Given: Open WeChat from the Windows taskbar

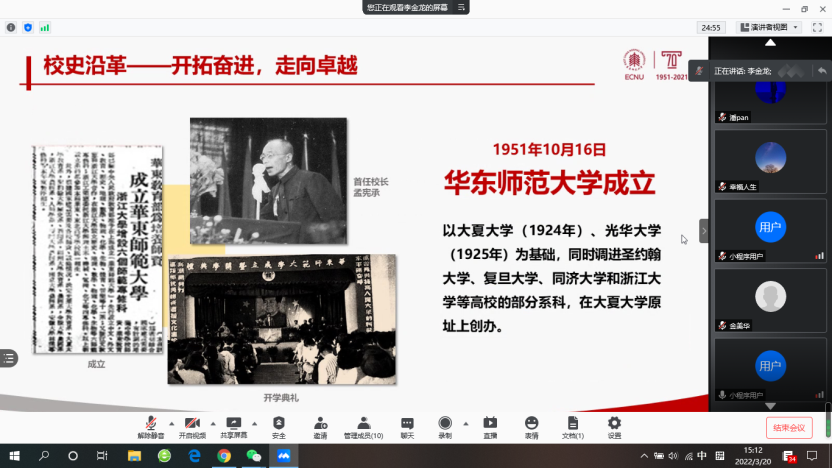Looking at the screenshot, I should click(254, 456).
